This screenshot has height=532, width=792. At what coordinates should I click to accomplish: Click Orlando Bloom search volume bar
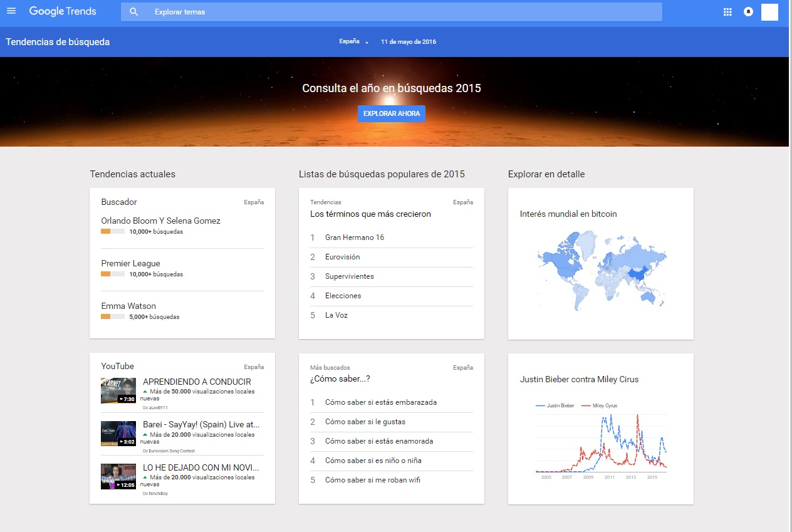tap(113, 232)
